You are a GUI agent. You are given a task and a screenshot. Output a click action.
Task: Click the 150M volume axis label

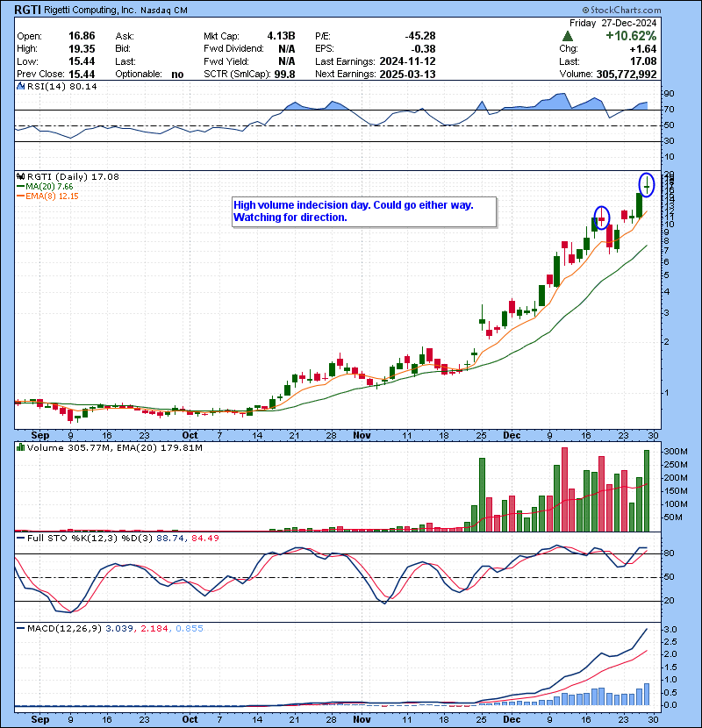tap(676, 491)
